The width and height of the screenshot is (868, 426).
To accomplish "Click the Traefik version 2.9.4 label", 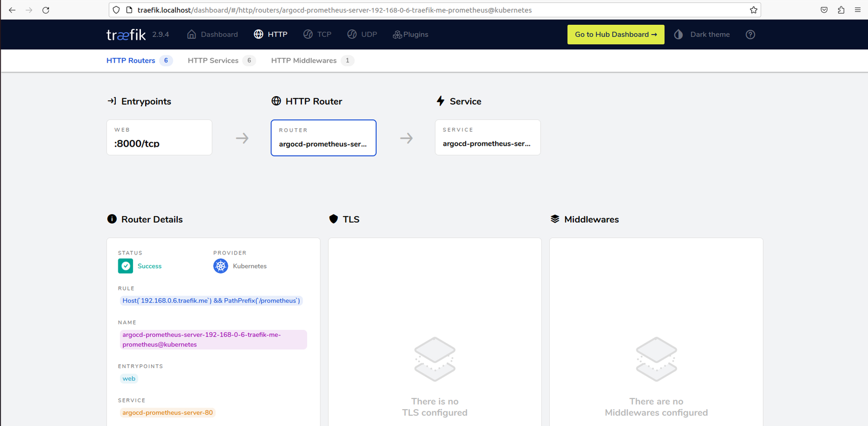I will [x=160, y=35].
